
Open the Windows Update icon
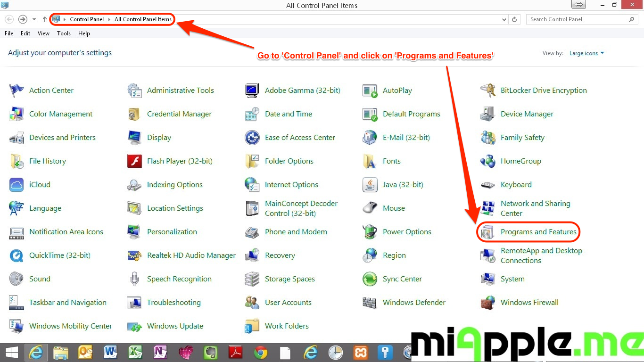(x=134, y=326)
